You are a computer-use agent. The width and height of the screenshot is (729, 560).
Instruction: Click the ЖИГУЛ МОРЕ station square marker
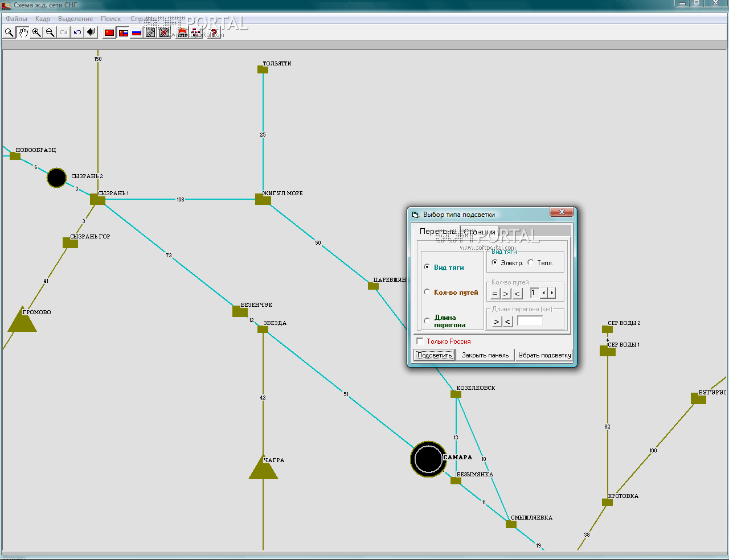[x=263, y=199]
